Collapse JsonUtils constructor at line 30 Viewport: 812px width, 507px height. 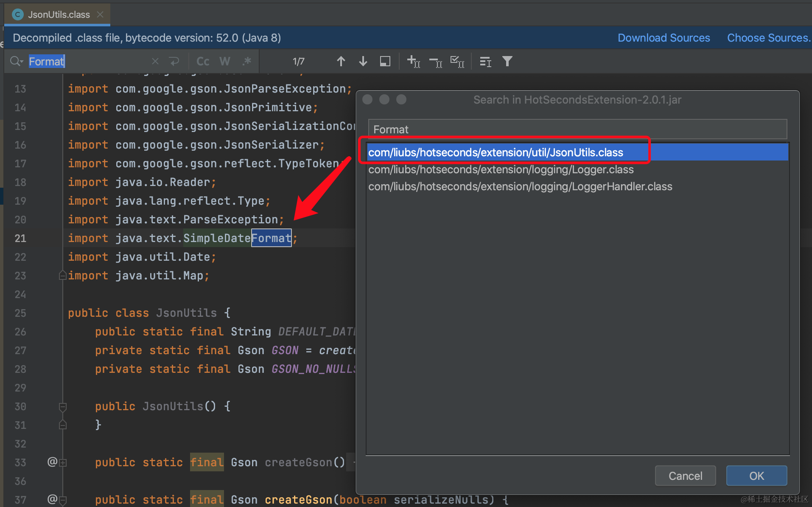(63, 407)
